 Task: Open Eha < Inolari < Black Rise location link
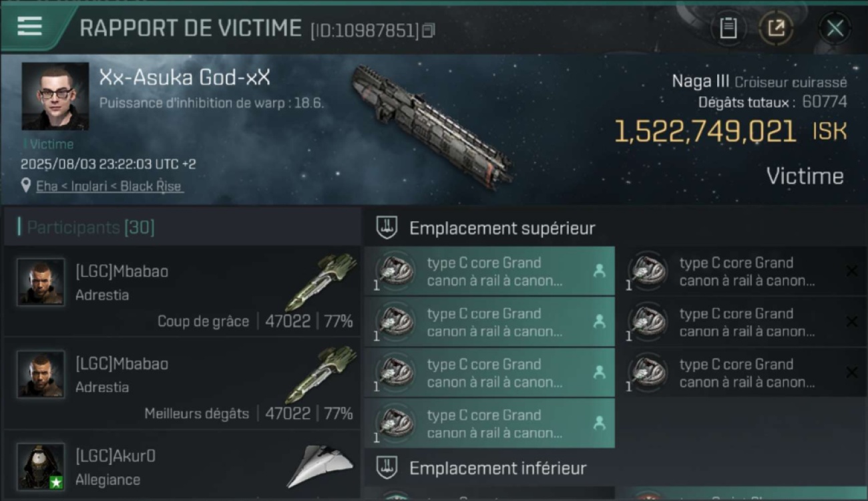pyautogui.click(x=109, y=186)
